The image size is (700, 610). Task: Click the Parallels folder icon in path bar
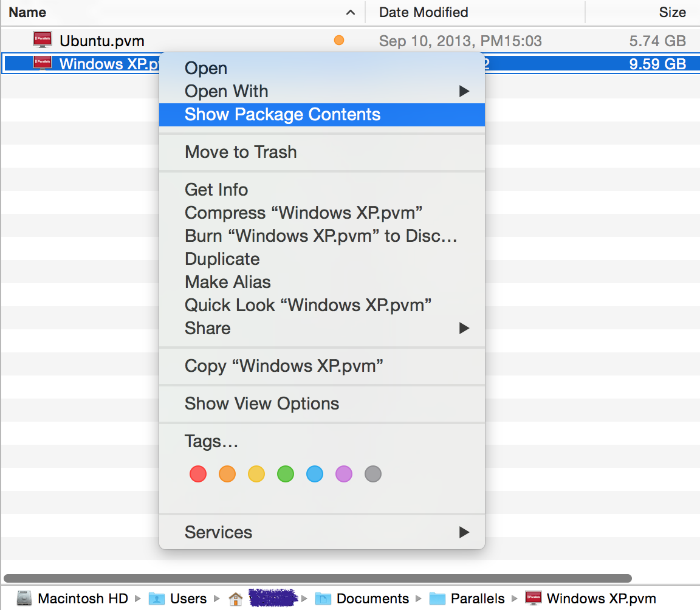click(437, 598)
